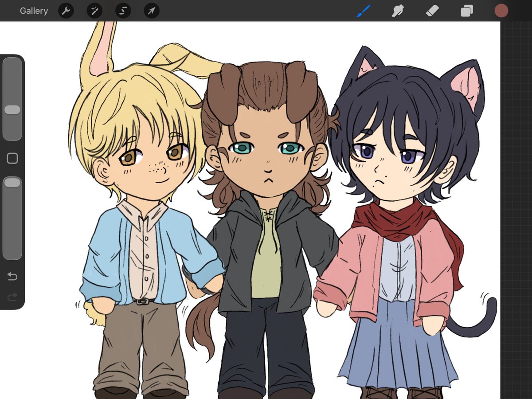The height and width of the screenshot is (399, 532).
Task: Activate the Transform arrow tool
Action: [152, 11]
